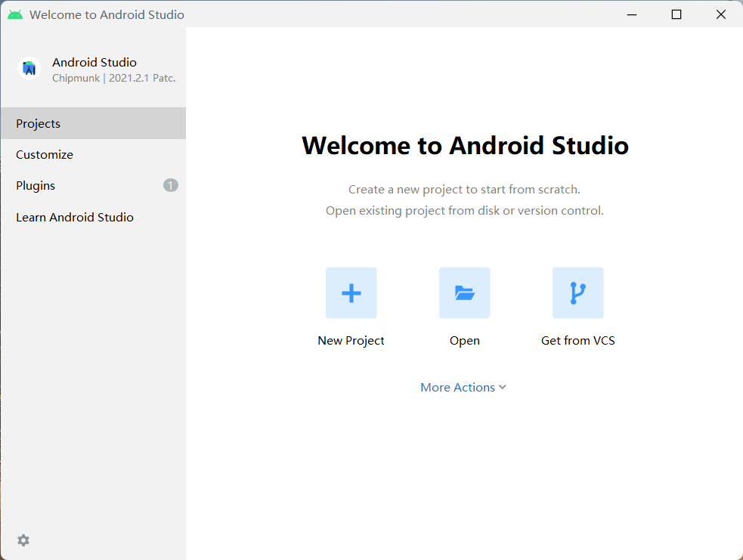Click the Android Studio logo in sidebar
Screen dimensions: 743x560
(28, 68)
